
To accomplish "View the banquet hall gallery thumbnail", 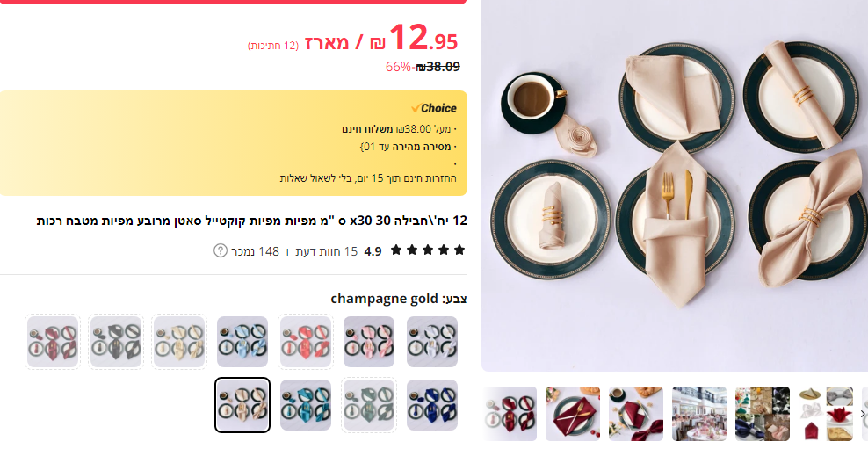I will 699,414.
